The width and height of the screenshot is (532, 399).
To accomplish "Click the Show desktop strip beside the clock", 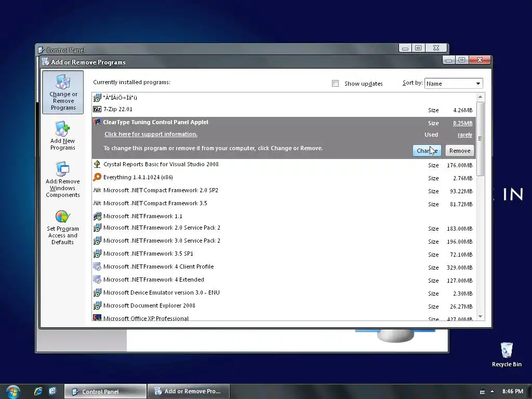I will (x=530, y=392).
